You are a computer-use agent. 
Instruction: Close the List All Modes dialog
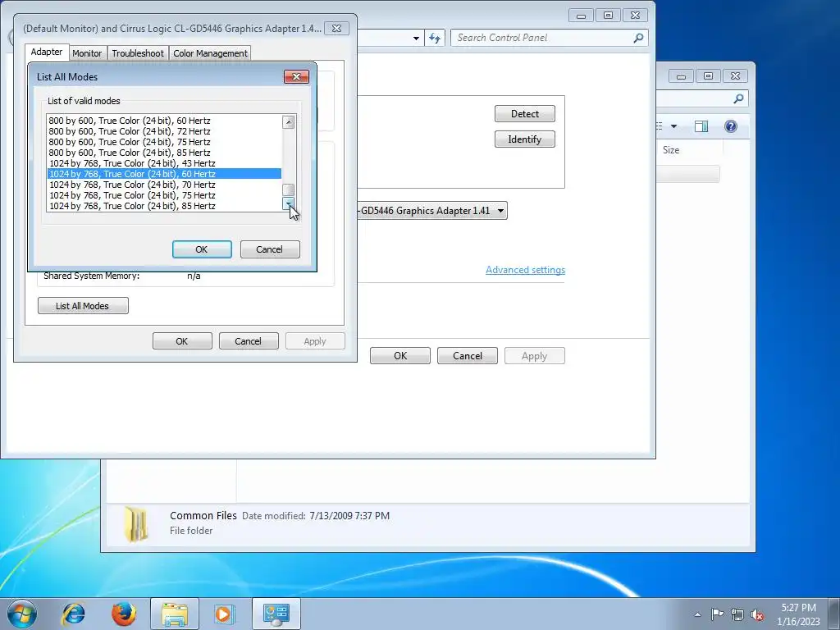(296, 76)
